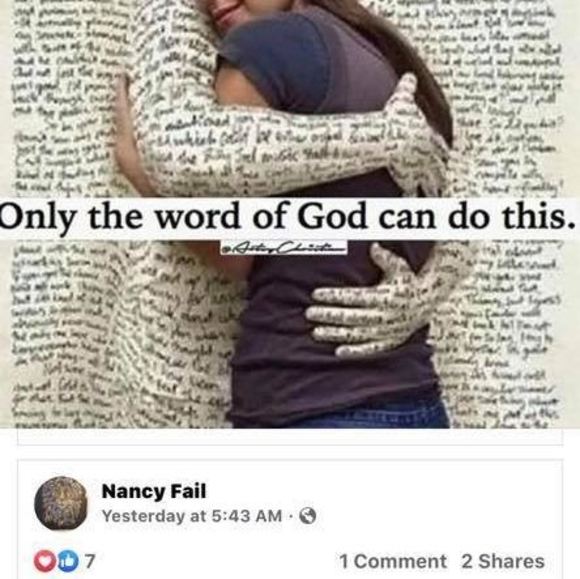
Task: Click the 'Only the word of God' caption banner
Action: [x=290, y=217]
